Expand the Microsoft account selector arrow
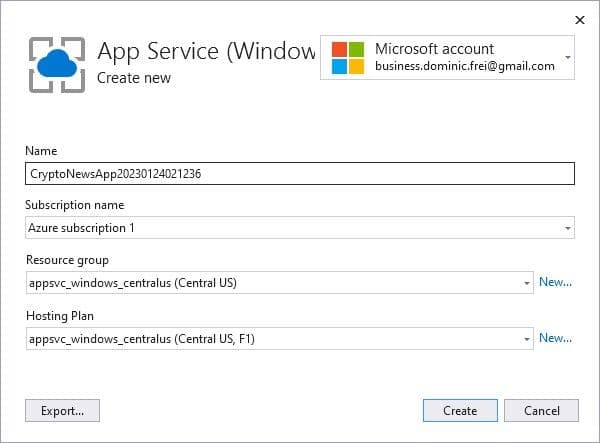 [568, 57]
